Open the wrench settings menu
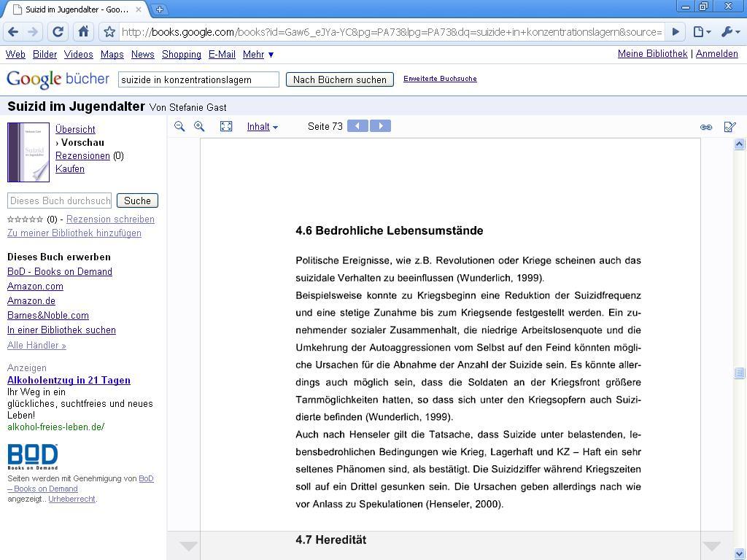Image resolution: width=747 pixels, height=560 pixels. (729, 32)
